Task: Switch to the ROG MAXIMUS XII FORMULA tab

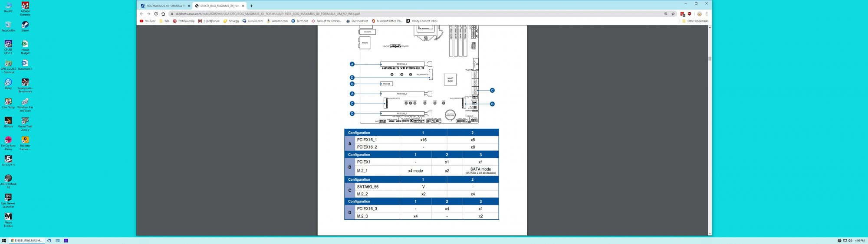Action: click(x=165, y=6)
